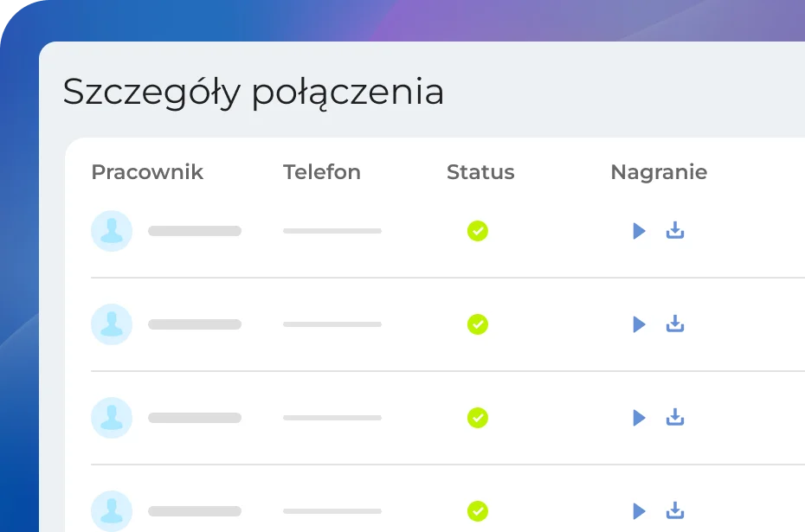The height and width of the screenshot is (532, 805).
Task: Click the third row's green status checkmark
Action: (x=478, y=418)
